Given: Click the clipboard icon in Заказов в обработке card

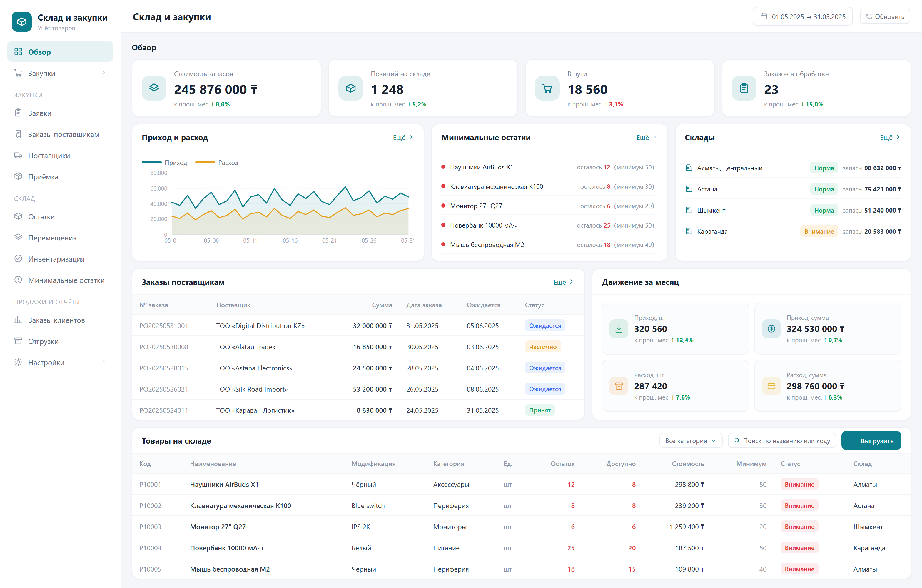Looking at the screenshot, I should click(x=744, y=88).
